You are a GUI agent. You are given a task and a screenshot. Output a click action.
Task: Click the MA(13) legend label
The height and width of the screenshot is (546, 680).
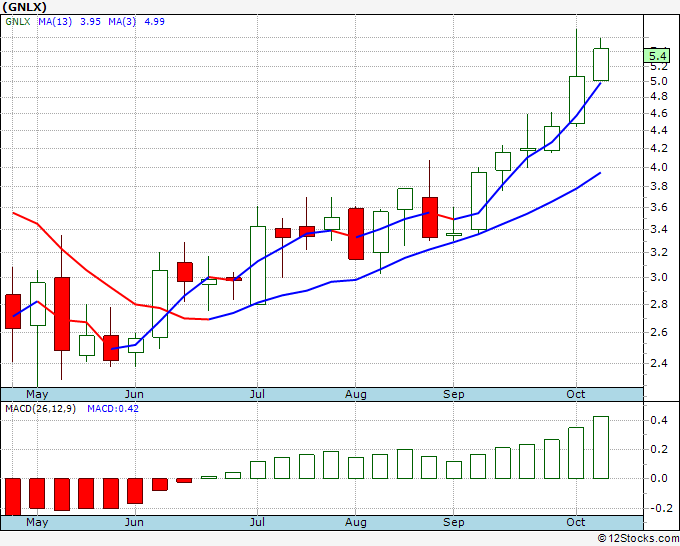[x=55, y=22]
